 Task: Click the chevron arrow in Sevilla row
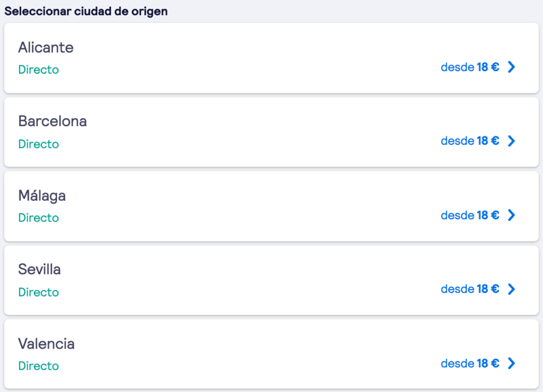tap(512, 289)
